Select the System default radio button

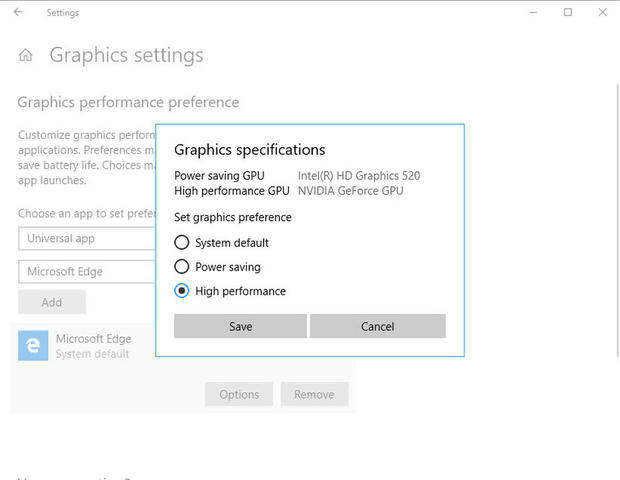(x=182, y=242)
